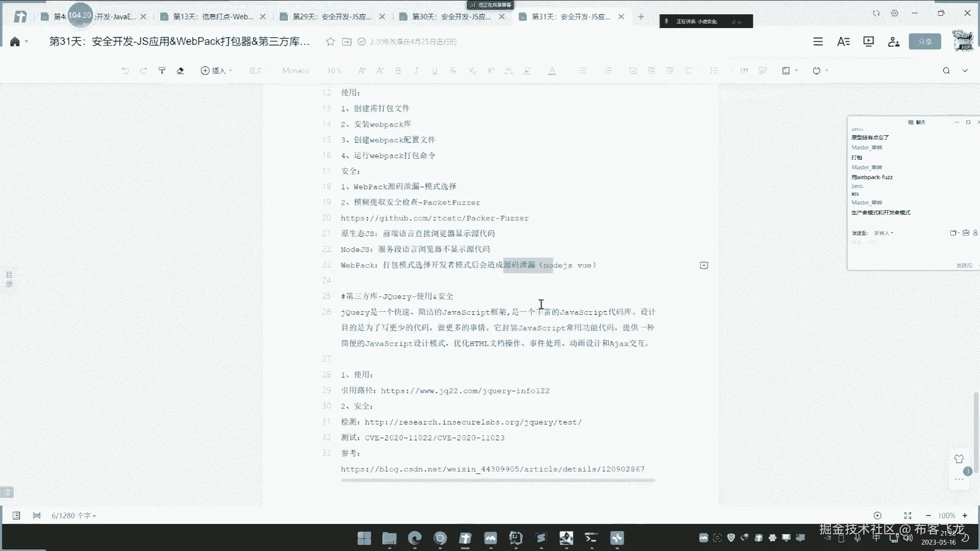Open the Monaco font dropdown
Image resolution: width=980 pixels, height=551 pixels.
(x=298, y=70)
